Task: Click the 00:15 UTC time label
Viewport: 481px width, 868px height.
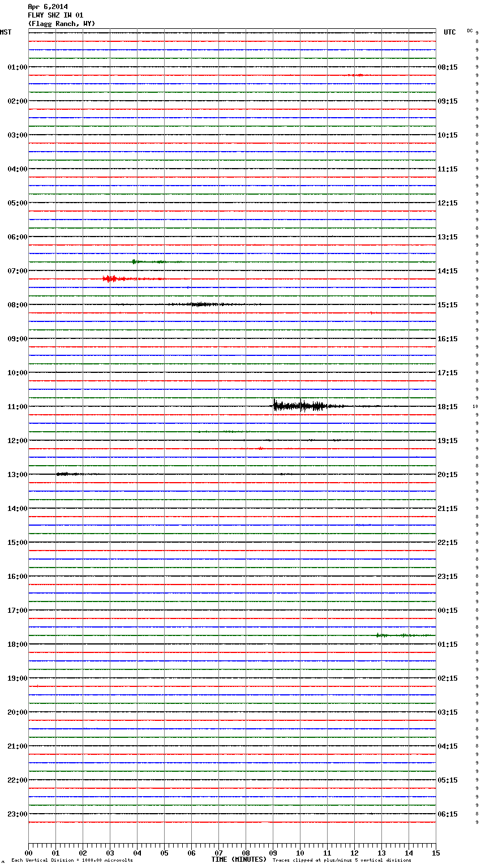Action: click(x=448, y=611)
